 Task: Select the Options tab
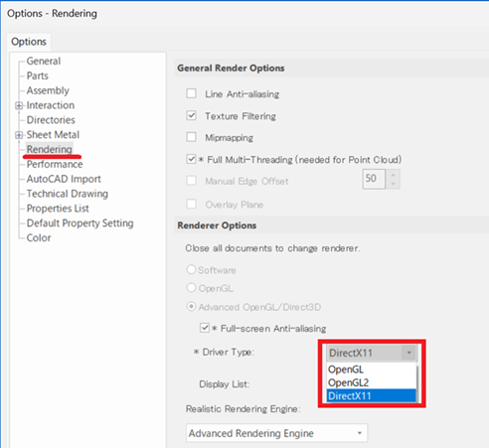[x=29, y=42]
